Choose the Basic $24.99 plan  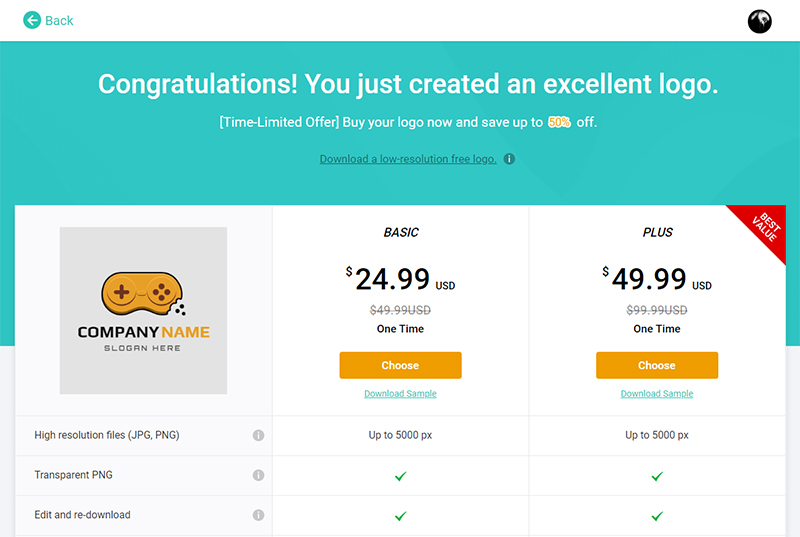[x=400, y=365]
